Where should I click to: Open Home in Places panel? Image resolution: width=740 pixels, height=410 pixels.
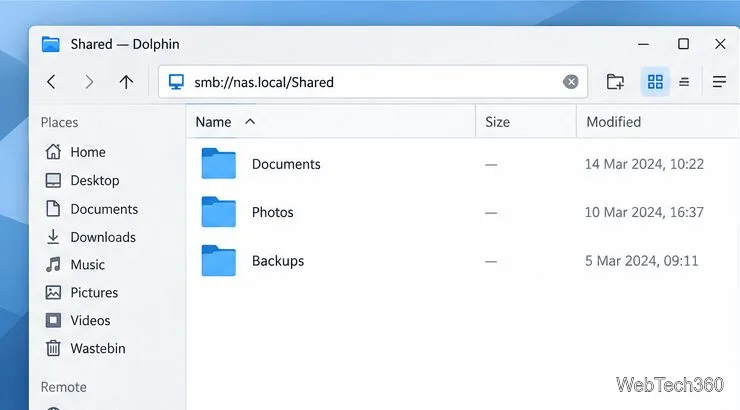coord(76,152)
